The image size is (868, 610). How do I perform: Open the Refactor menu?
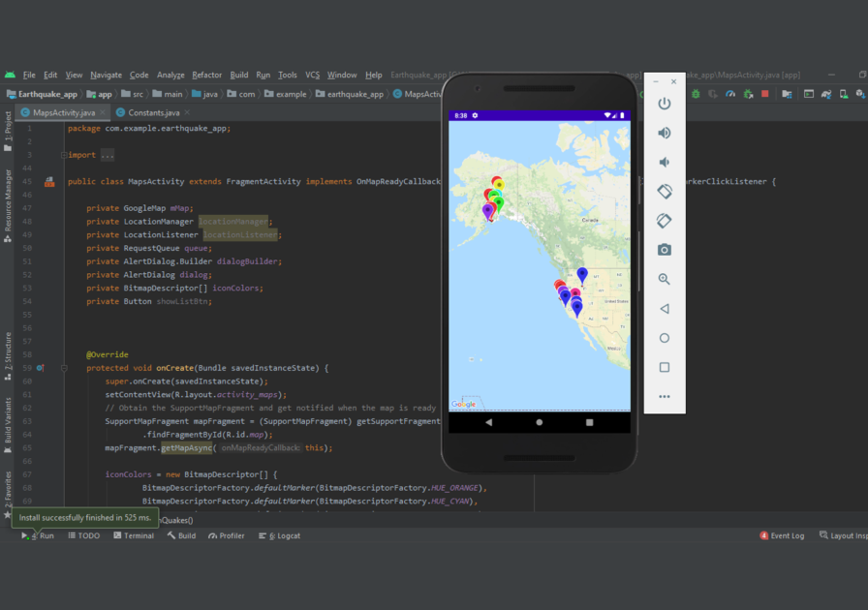point(206,75)
